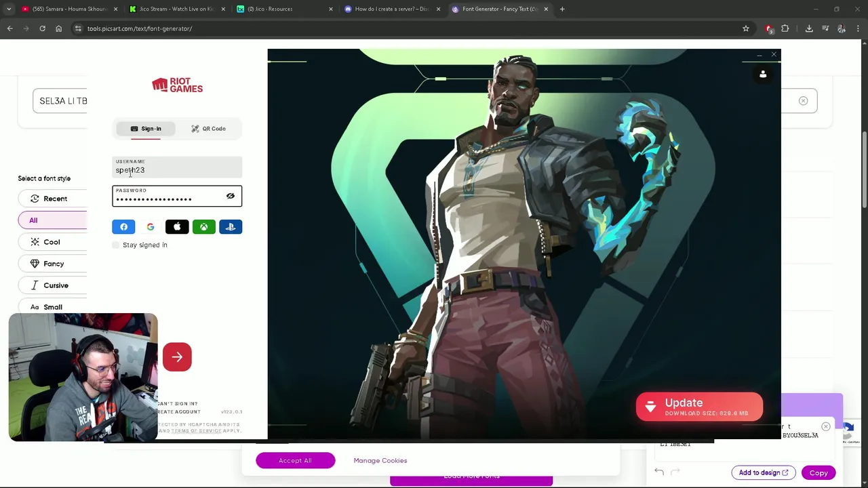Sign in with Google icon
The height and width of the screenshot is (488, 868).
point(151,227)
